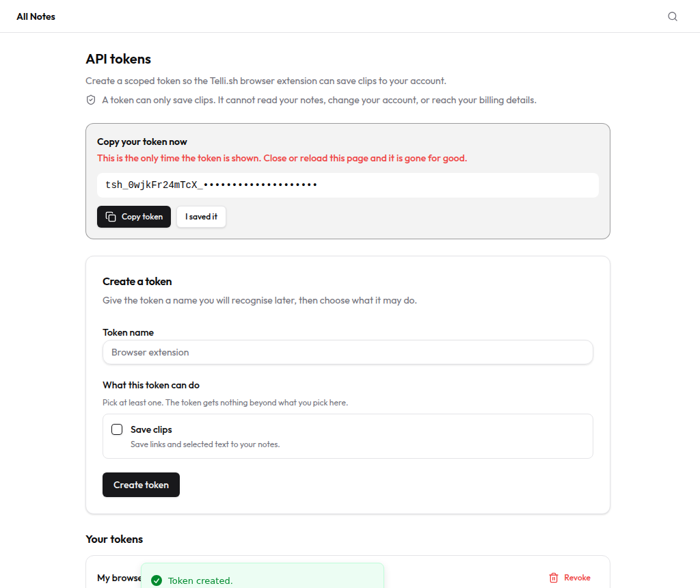Viewport: 700px width, 588px height.
Task: Click the Copy token button
Action: (x=134, y=217)
